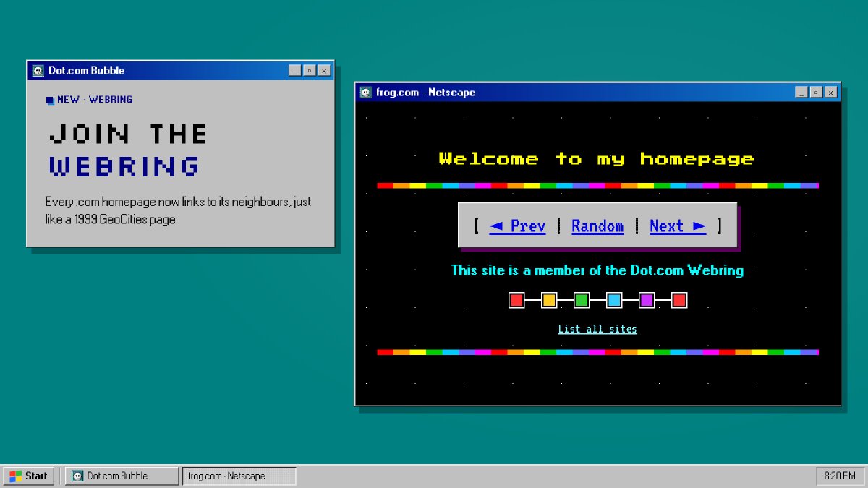The height and width of the screenshot is (488, 868).
Task: Click the 8:20 PM taskbar clock
Action: click(x=840, y=476)
